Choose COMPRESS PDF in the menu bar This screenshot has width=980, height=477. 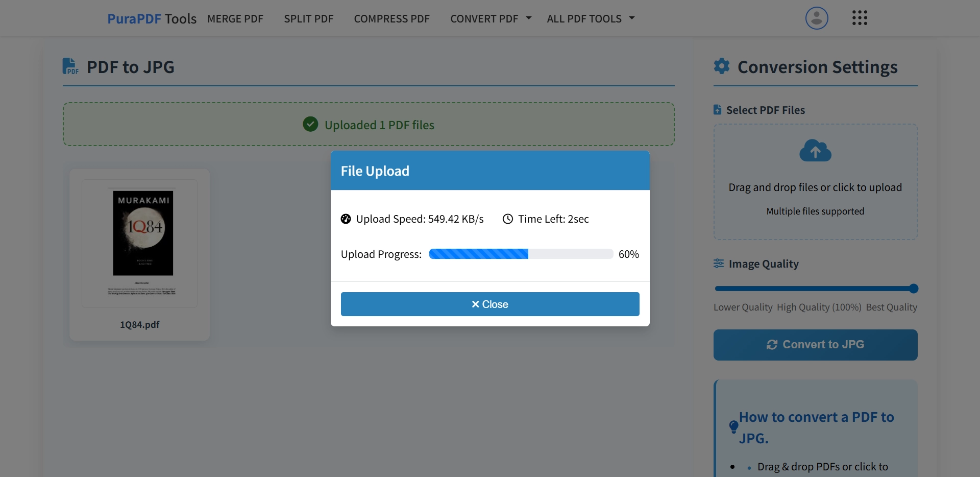click(391, 18)
